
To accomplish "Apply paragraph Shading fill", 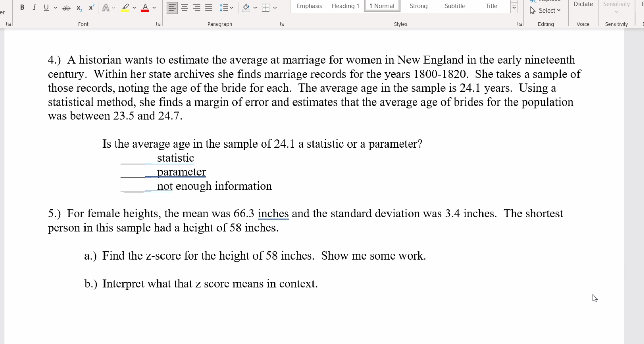I will (246, 7).
